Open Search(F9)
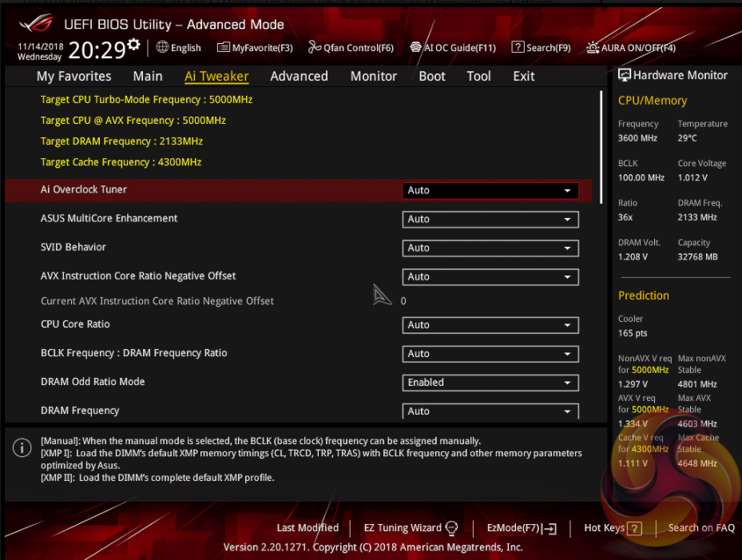The image size is (742, 560). (542, 47)
